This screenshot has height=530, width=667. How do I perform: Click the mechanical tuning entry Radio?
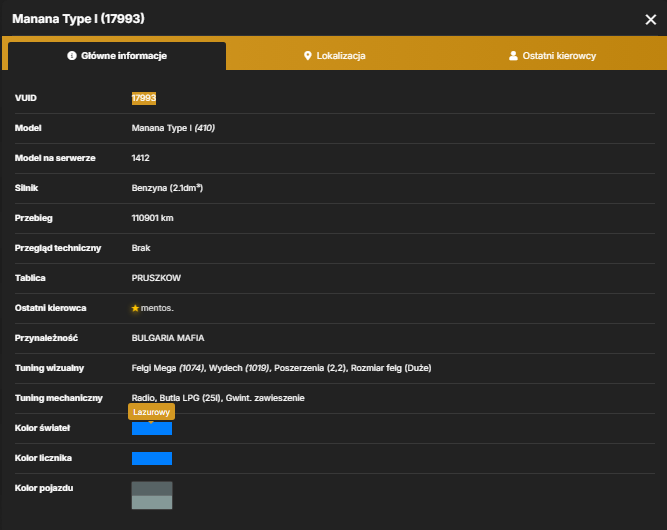pos(143,398)
